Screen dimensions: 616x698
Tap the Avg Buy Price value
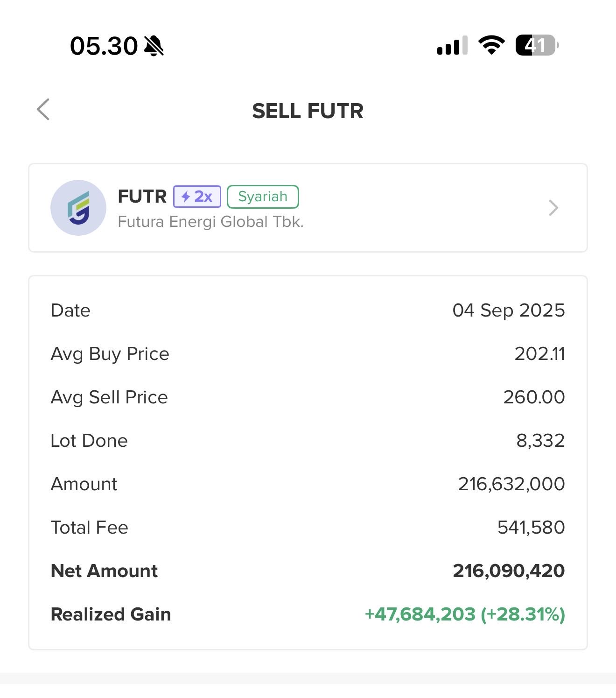coord(539,354)
